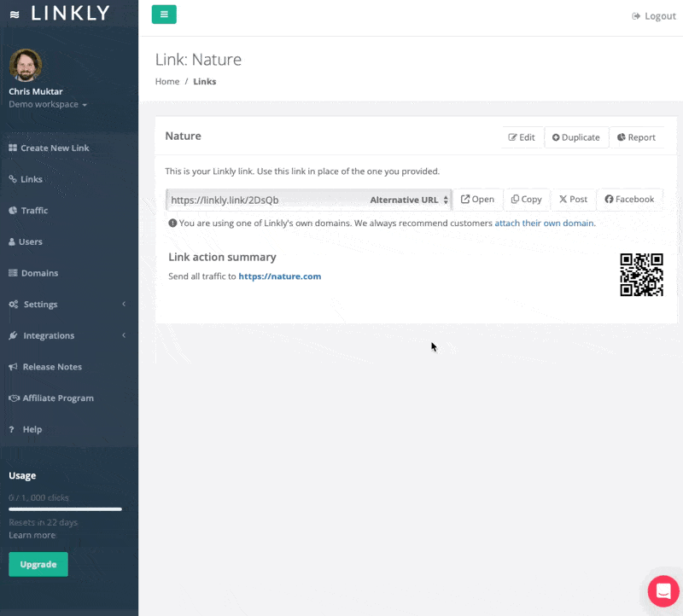
Task: Click the Upgrade button
Action: click(38, 564)
